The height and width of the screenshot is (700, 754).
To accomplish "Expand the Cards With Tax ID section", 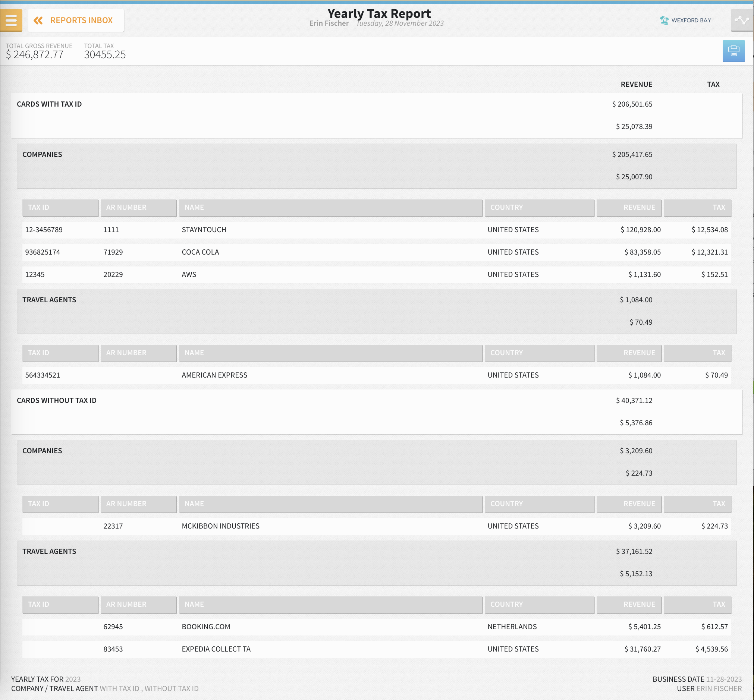I will [x=49, y=104].
